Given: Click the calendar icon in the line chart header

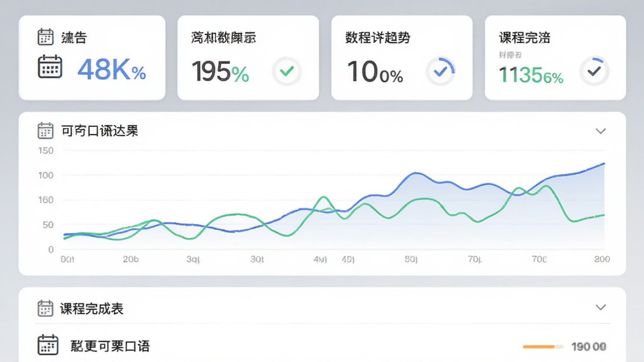Looking at the screenshot, I should (45, 131).
